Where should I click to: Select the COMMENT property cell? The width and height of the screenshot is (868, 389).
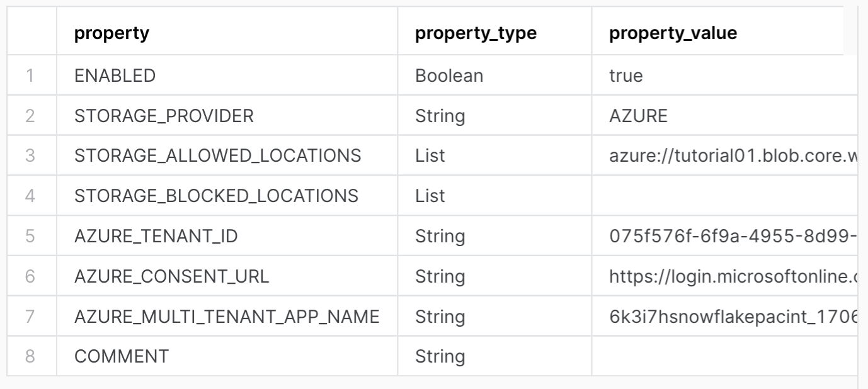coord(122,357)
